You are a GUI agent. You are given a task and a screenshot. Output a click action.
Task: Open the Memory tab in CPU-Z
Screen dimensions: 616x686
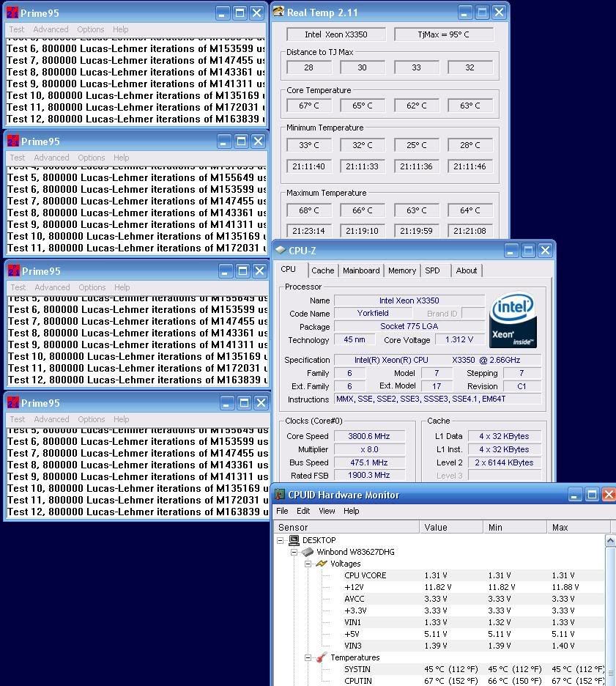click(x=402, y=270)
